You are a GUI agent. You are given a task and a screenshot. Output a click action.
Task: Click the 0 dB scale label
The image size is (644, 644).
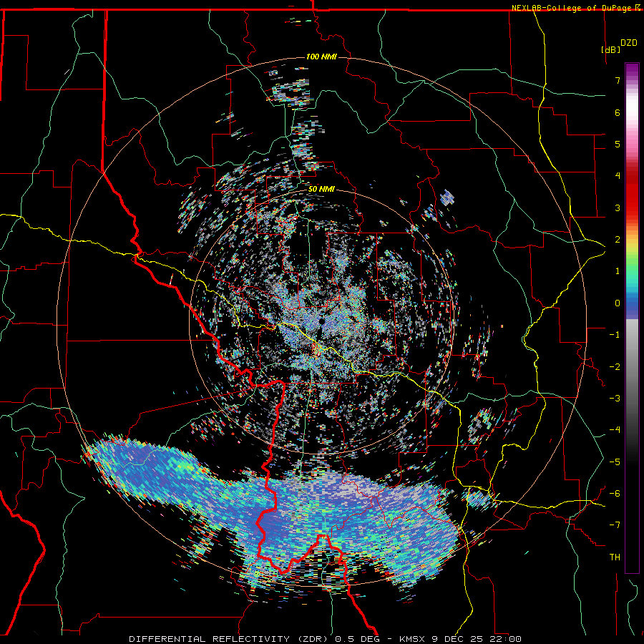(x=618, y=303)
